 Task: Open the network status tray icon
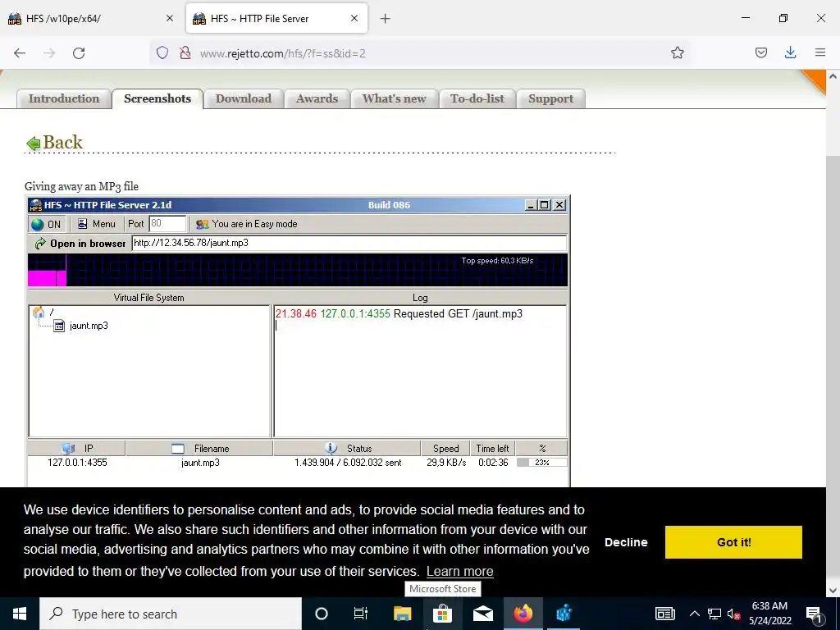[x=714, y=614]
